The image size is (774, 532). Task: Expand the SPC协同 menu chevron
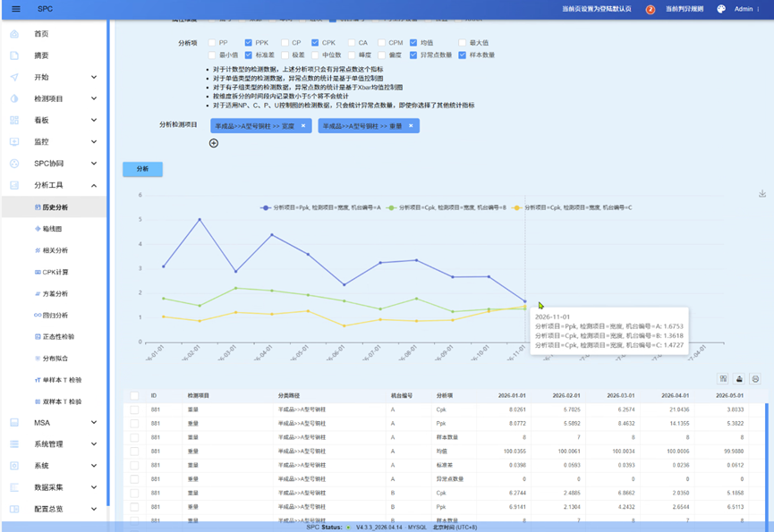pyautogui.click(x=94, y=164)
